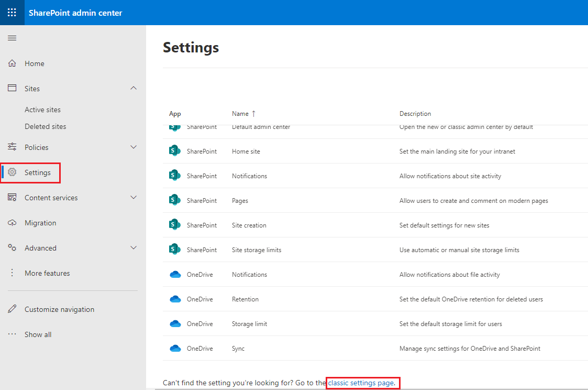Expand the Policies section chevron

coord(134,147)
